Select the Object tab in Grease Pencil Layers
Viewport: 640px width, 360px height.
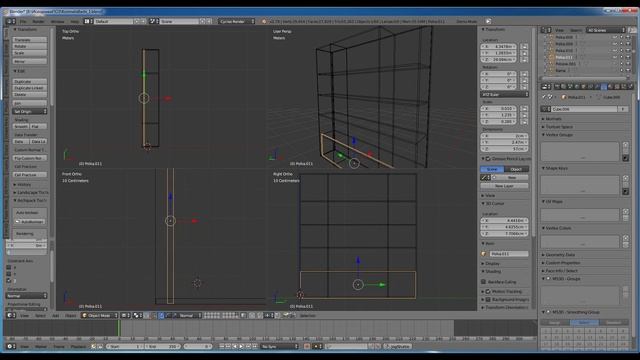tap(516, 169)
